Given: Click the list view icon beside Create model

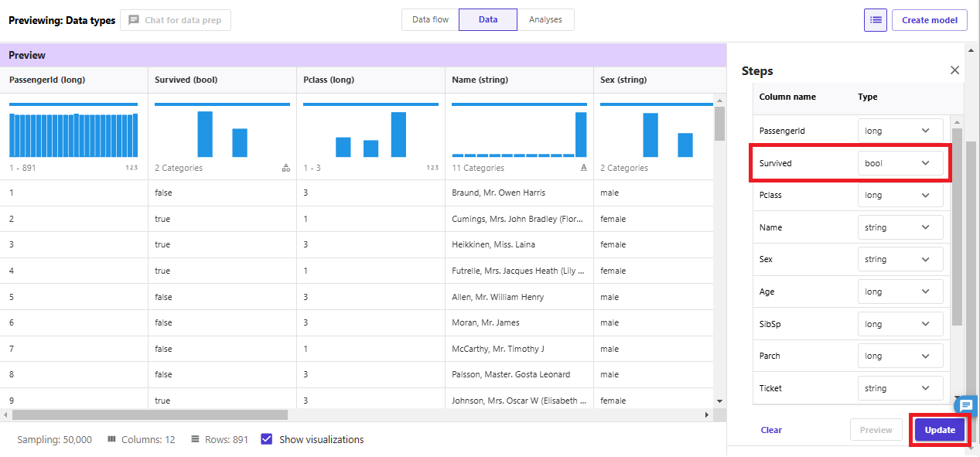Looking at the screenshot, I should tap(876, 20).
